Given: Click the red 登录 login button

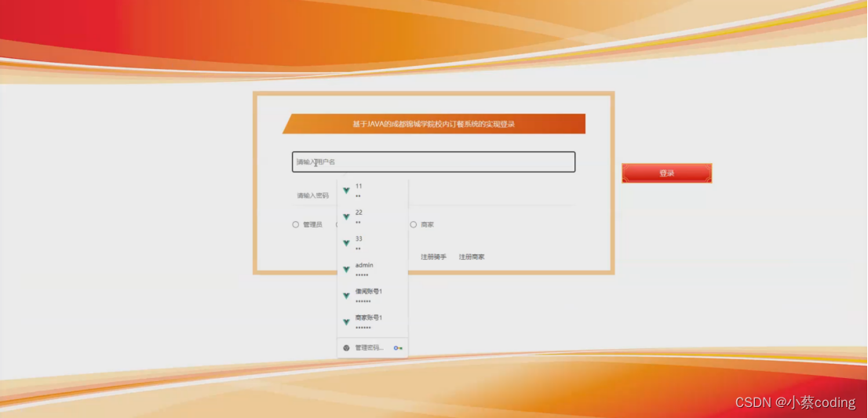Looking at the screenshot, I should click(x=666, y=173).
